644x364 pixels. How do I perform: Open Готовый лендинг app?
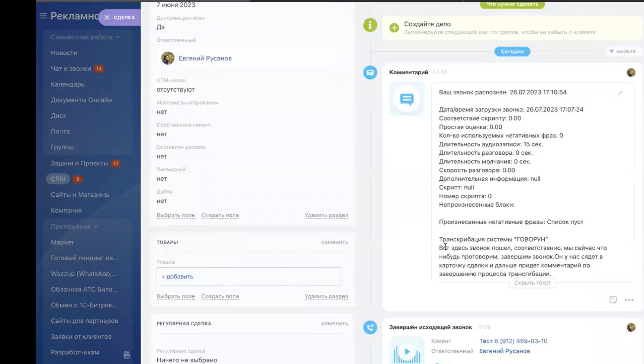(x=84, y=258)
